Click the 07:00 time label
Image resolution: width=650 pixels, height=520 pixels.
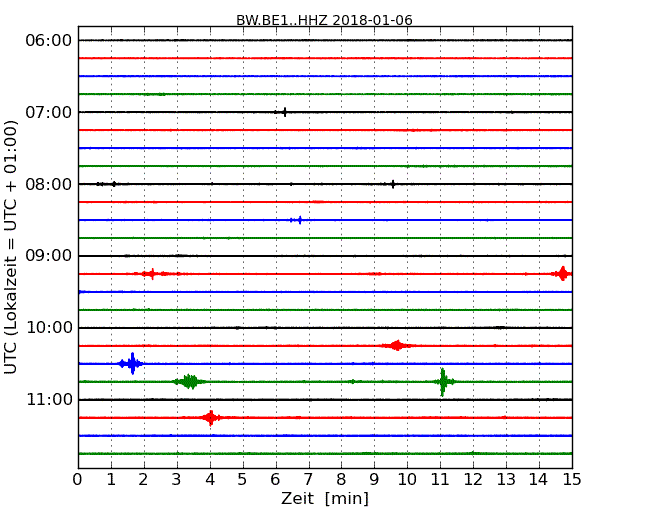point(49,112)
